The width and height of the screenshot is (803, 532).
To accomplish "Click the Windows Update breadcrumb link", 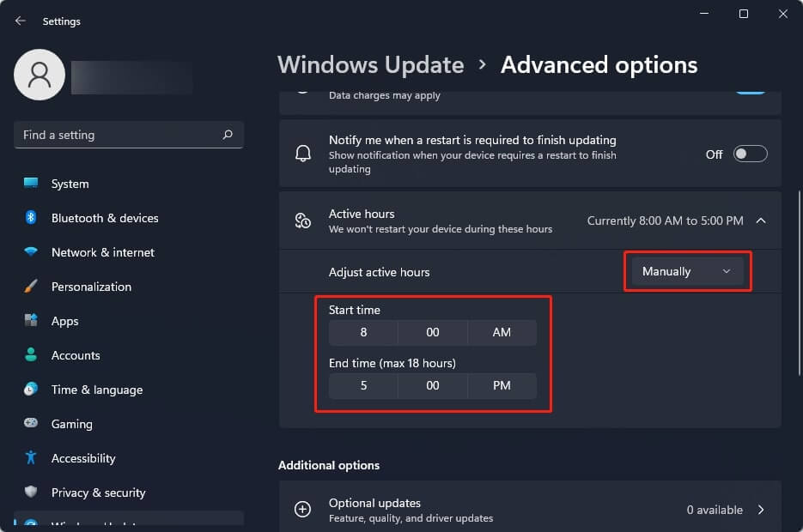I will (x=371, y=65).
